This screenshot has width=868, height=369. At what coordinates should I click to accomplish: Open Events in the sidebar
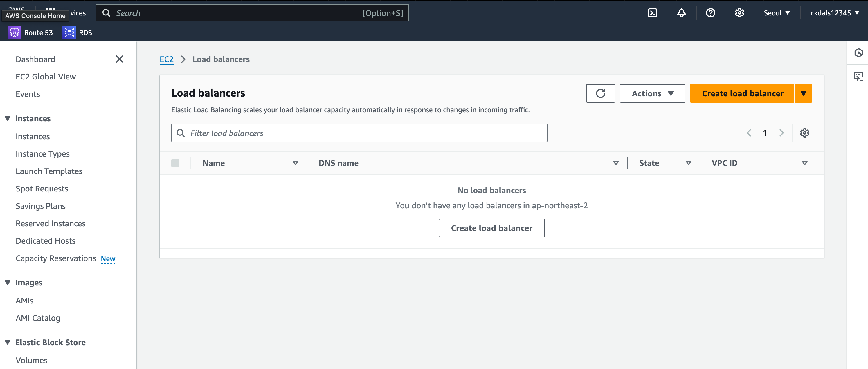pyautogui.click(x=28, y=94)
